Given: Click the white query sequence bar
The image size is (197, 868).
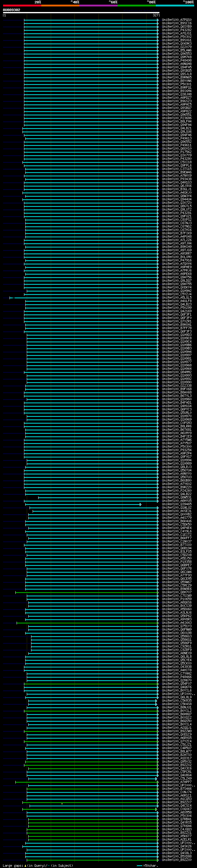Looking at the screenshot, I should (81, 12).
